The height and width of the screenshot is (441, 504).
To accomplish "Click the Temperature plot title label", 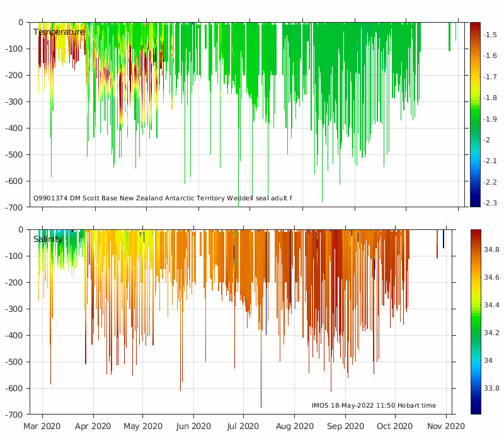I will (59, 32).
